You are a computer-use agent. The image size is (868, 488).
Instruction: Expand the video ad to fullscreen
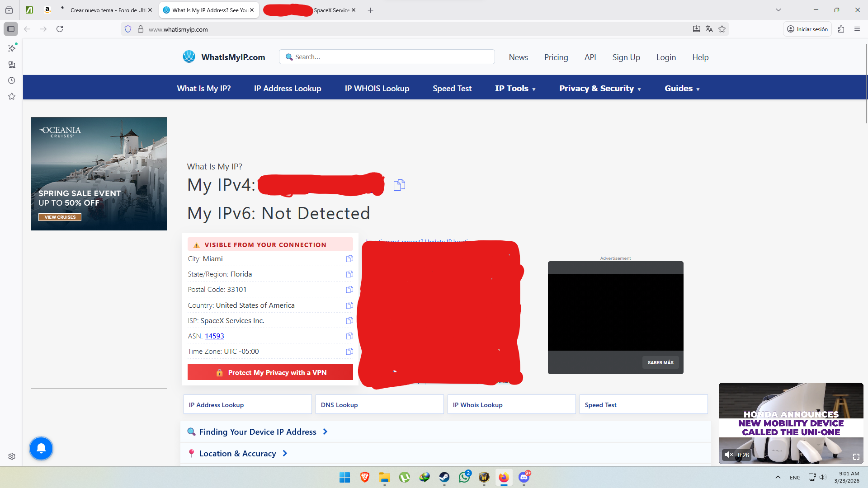[x=856, y=457]
